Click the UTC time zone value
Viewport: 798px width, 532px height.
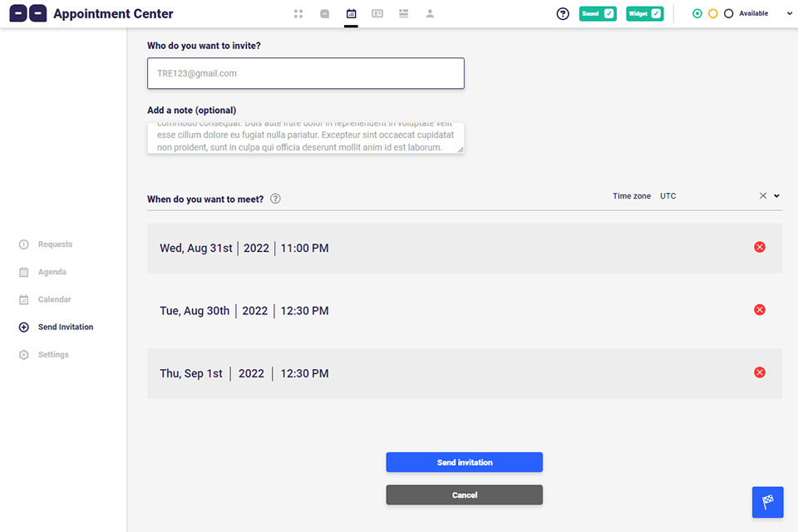point(667,196)
